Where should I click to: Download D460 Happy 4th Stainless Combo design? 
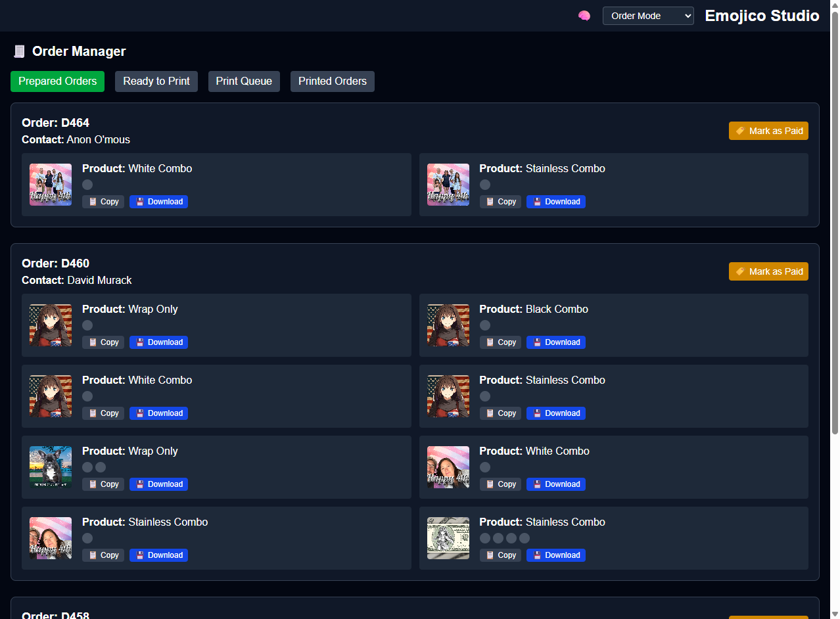coord(158,555)
